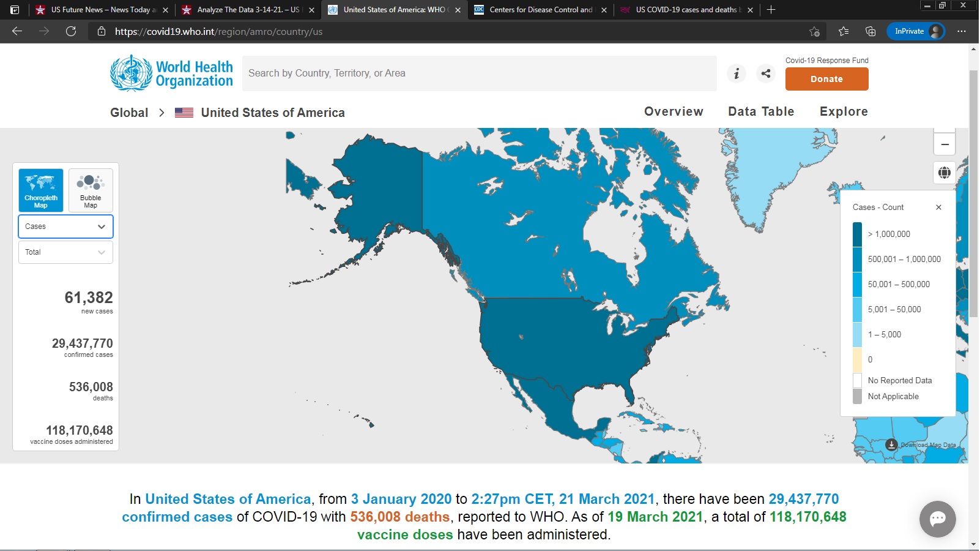The height and width of the screenshot is (551, 980).
Task: Open browser settings ellipsis menu
Action: coord(962,31)
